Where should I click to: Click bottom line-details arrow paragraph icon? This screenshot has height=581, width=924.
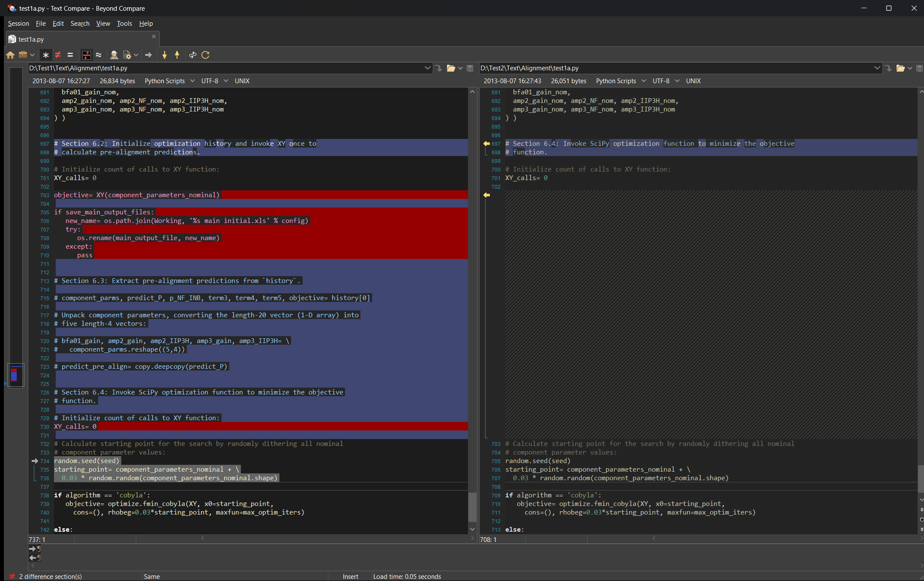point(35,558)
